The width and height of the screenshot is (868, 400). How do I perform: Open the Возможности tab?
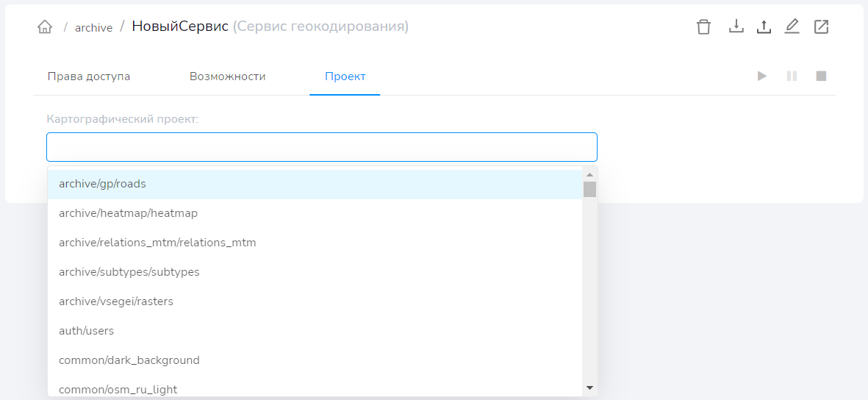point(227,76)
